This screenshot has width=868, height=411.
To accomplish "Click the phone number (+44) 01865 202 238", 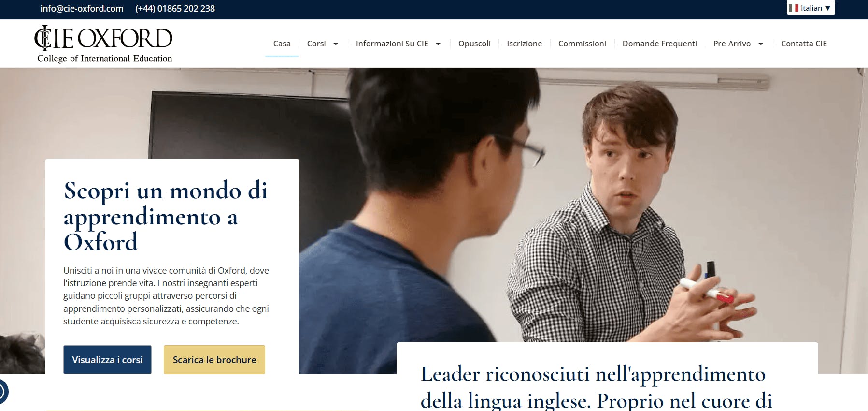I will [x=175, y=8].
